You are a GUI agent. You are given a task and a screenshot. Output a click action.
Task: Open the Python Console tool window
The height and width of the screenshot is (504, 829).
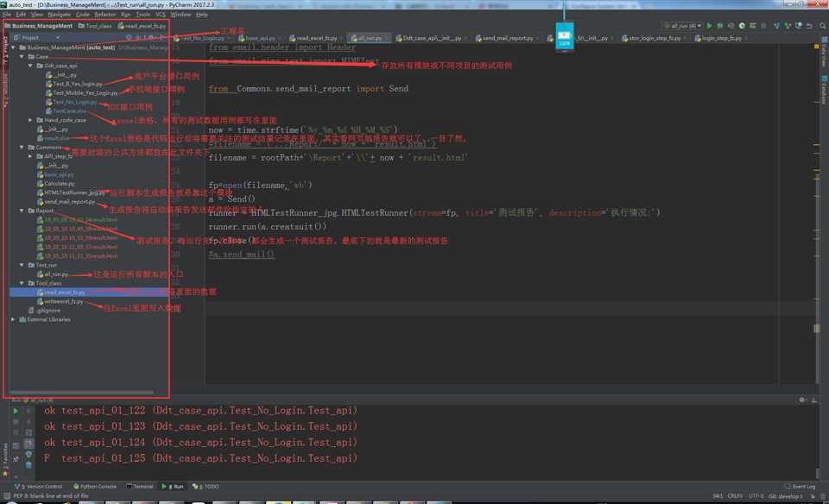[x=95, y=487]
